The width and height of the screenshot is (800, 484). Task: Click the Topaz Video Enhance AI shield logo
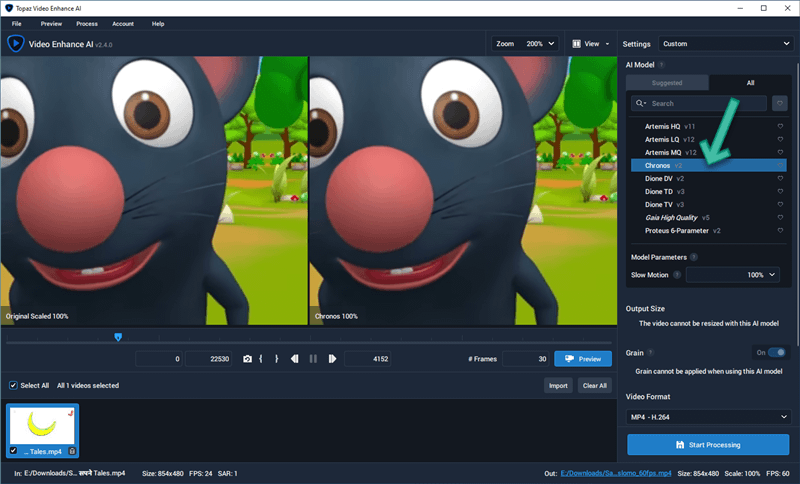point(15,44)
